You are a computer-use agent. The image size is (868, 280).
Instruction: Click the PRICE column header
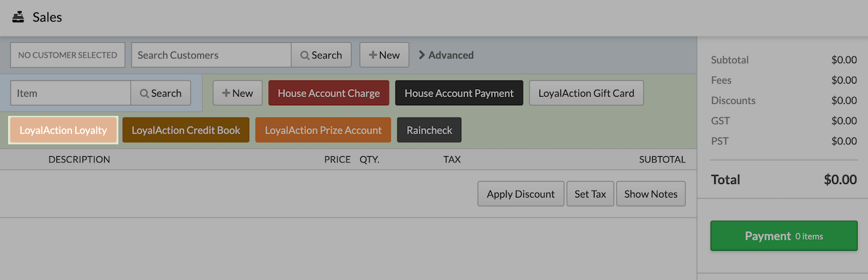coord(337,159)
